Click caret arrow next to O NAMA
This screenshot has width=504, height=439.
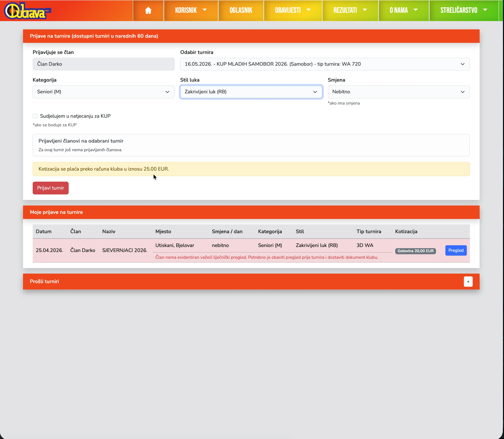pyautogui.click(x=415, y=10)
